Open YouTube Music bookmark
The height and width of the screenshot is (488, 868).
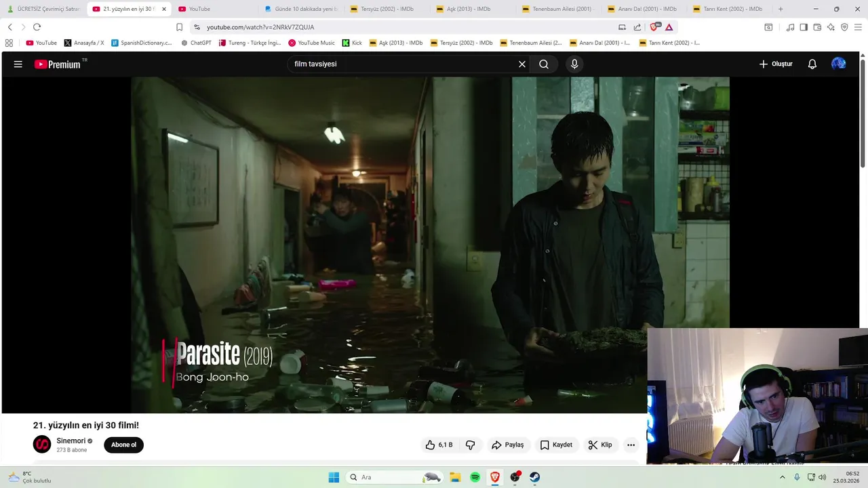[x=312, y=43]
